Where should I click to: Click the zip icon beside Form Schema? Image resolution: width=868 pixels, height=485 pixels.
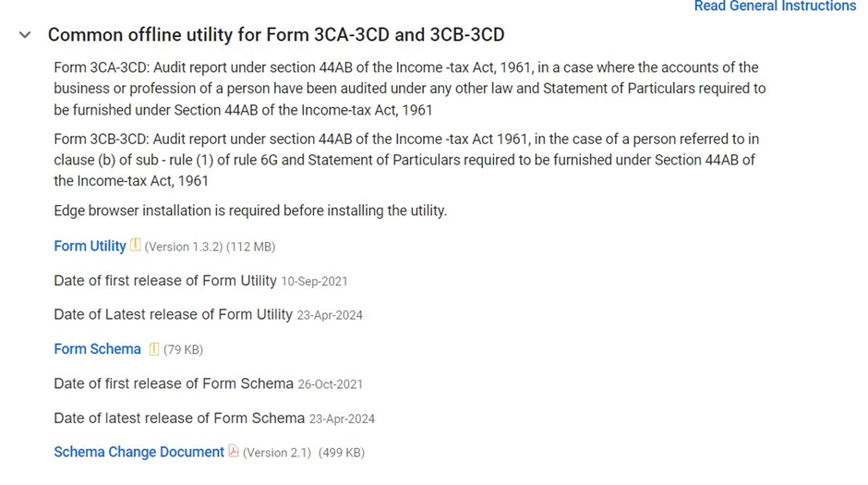coord(154,349)
